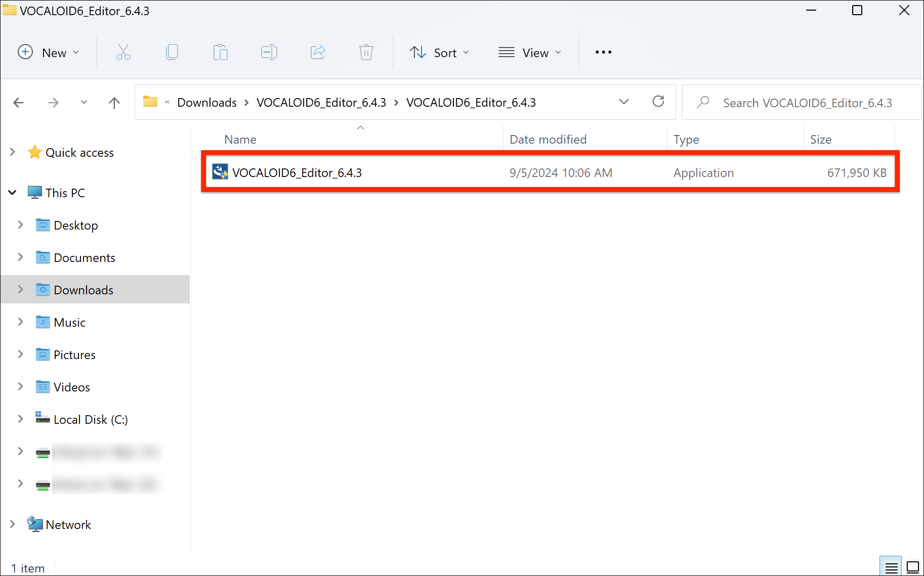Open the Share option

coord(317,52)
